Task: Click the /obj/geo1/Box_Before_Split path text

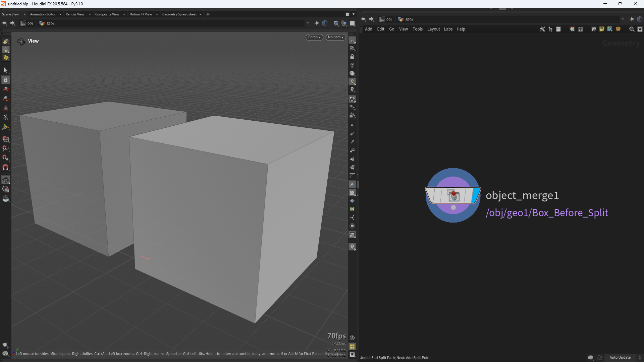Action: point(547,213)
